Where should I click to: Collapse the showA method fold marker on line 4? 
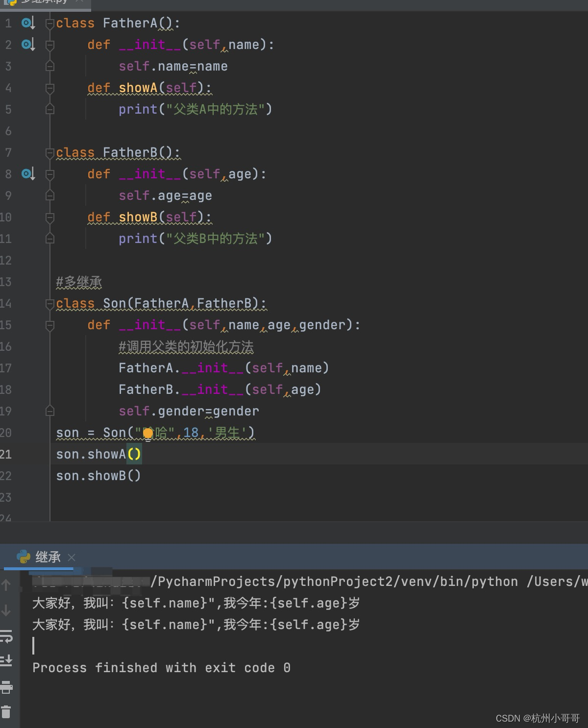[x=49, y=88]
